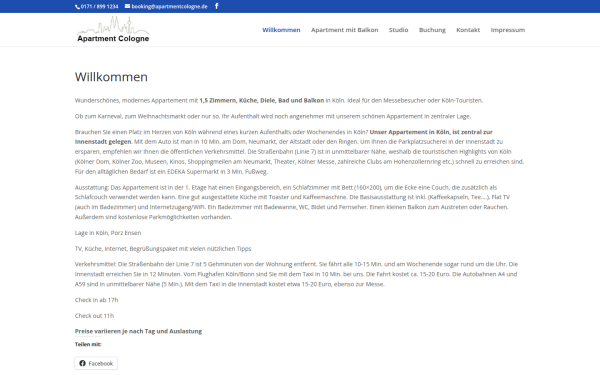Image resolution: width=600 pixels, height=375 pixels.
Task: Click paragraph starting 'Ob zum Karneval'
Action: (x=273, y=116)
